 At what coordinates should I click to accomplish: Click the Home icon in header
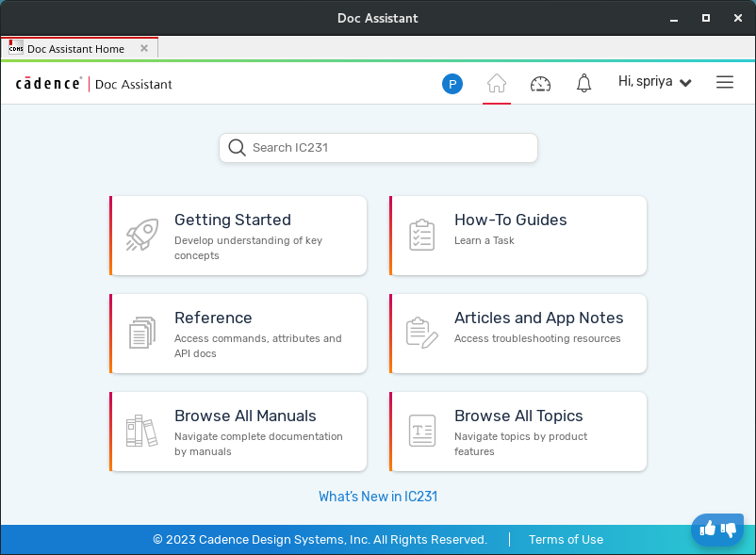tap(497, 84)
